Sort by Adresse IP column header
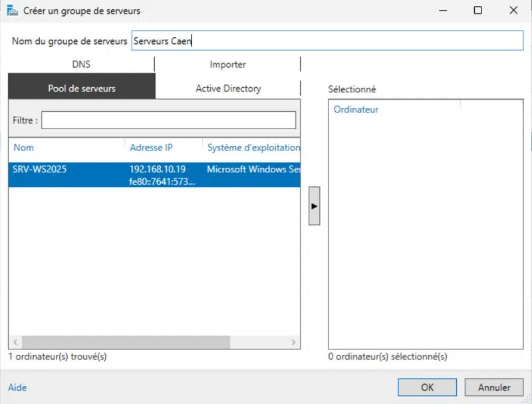The image size is (532, 404). coord(151,148)
